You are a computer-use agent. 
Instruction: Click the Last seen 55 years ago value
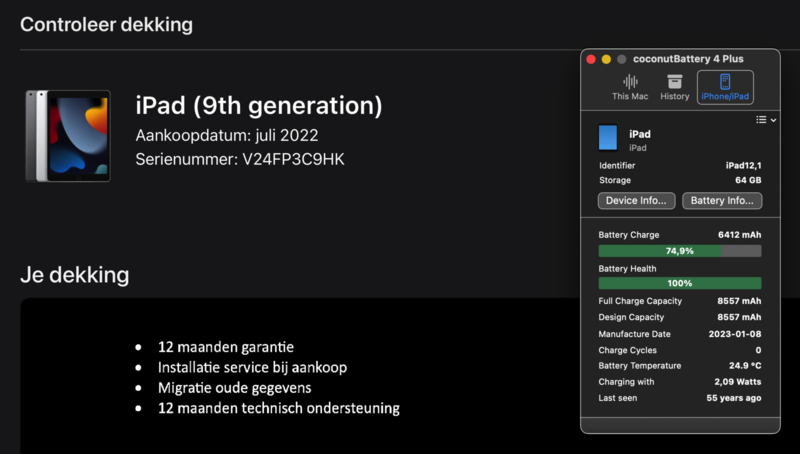pyautogui.click(x=734, y=398)
